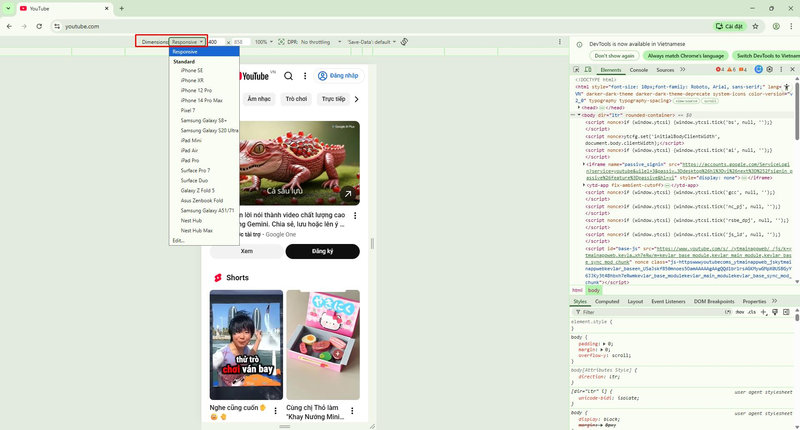Open the 100% zoom dropdown

[x=264, y=42]
